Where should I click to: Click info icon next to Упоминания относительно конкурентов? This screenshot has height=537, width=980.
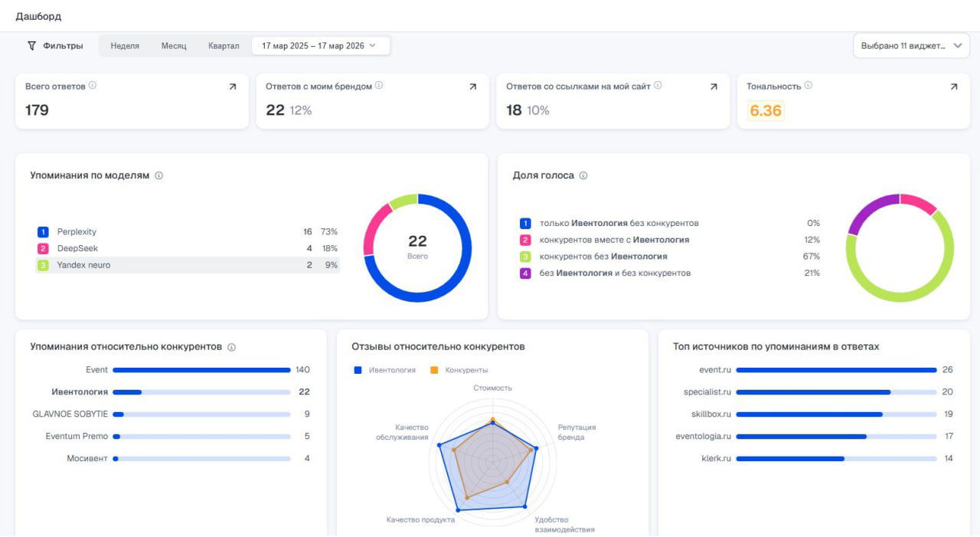pyautogui.click(x=232, y=347)
